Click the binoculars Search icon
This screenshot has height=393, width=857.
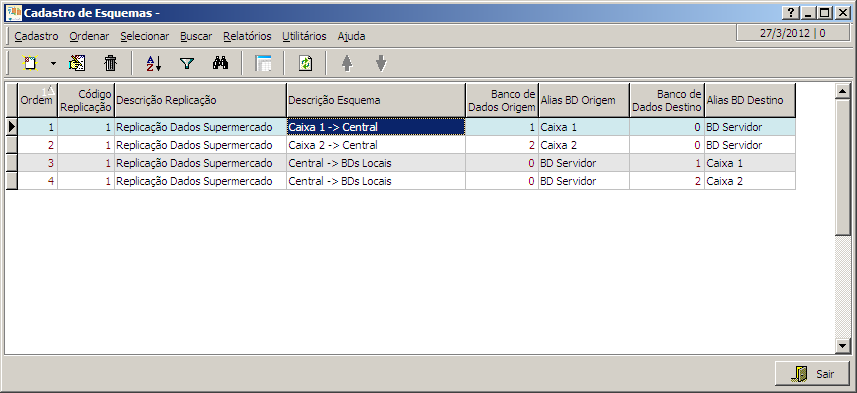point(220,63)
